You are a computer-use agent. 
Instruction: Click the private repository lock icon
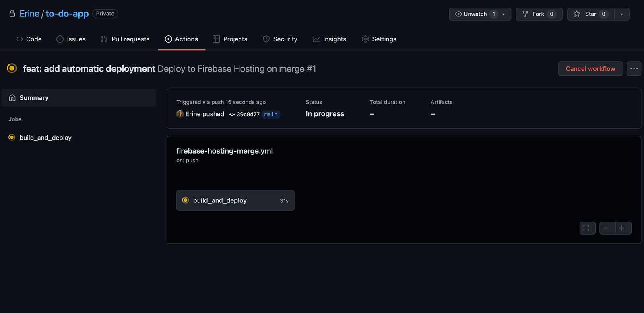(12, 14)
